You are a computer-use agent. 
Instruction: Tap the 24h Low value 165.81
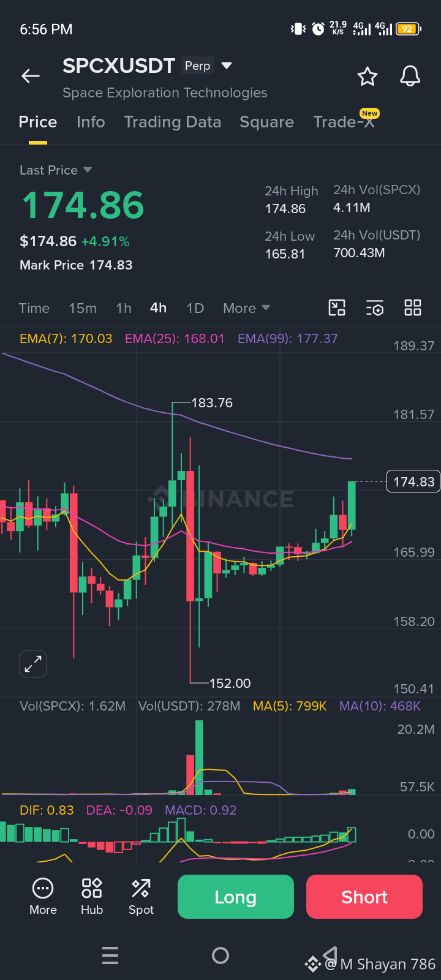pyautogui.click(x=285, y=254)
